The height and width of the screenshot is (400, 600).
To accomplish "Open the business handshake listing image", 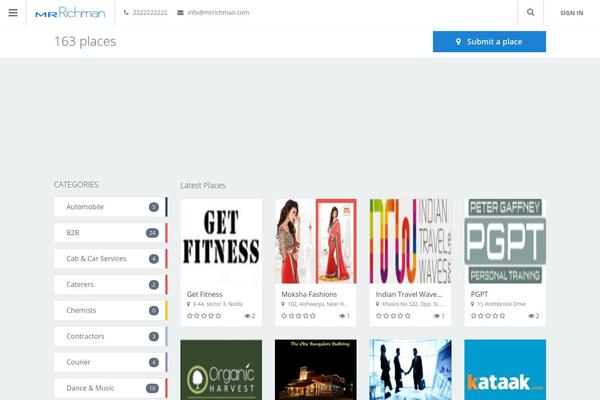I will pos(410,370).
